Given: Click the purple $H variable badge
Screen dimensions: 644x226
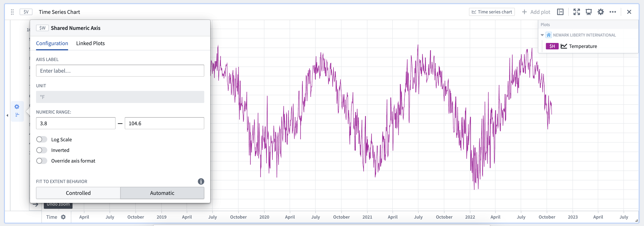Looking at the screenshot, I should point(552,46).
